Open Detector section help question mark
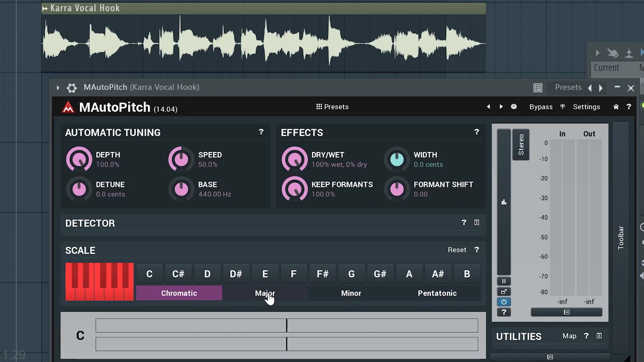This screenshot has width=644, height=362. point(464,223)
